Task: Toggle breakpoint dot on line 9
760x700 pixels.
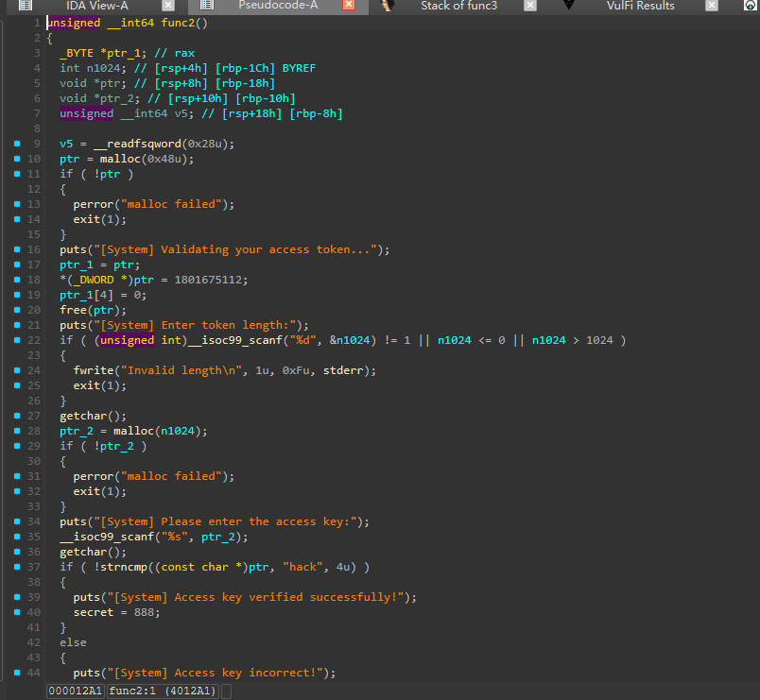Action: 17,144
